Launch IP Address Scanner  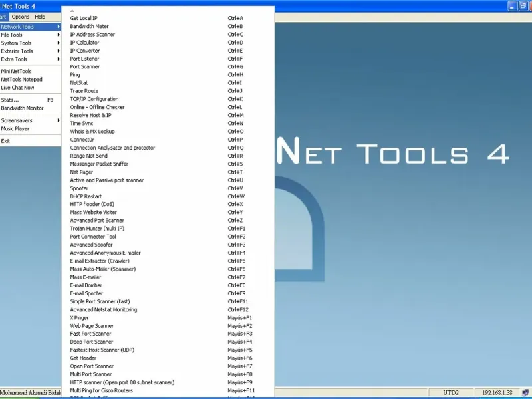point(168,35)
